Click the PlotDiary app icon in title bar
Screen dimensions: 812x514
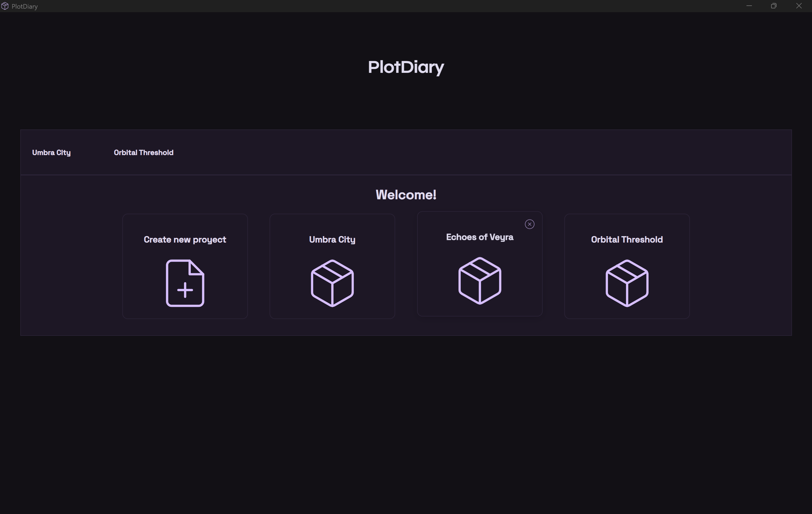pos(5,6)
